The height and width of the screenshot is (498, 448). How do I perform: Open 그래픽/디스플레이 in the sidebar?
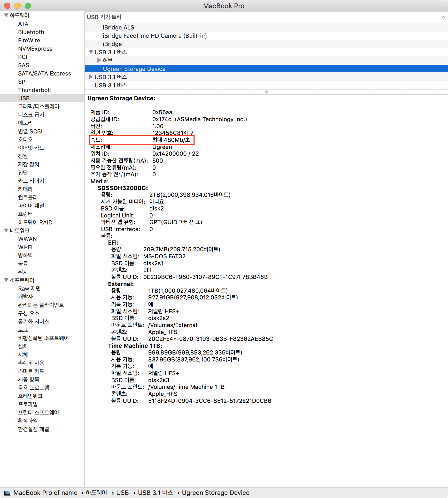pos(38,107)
